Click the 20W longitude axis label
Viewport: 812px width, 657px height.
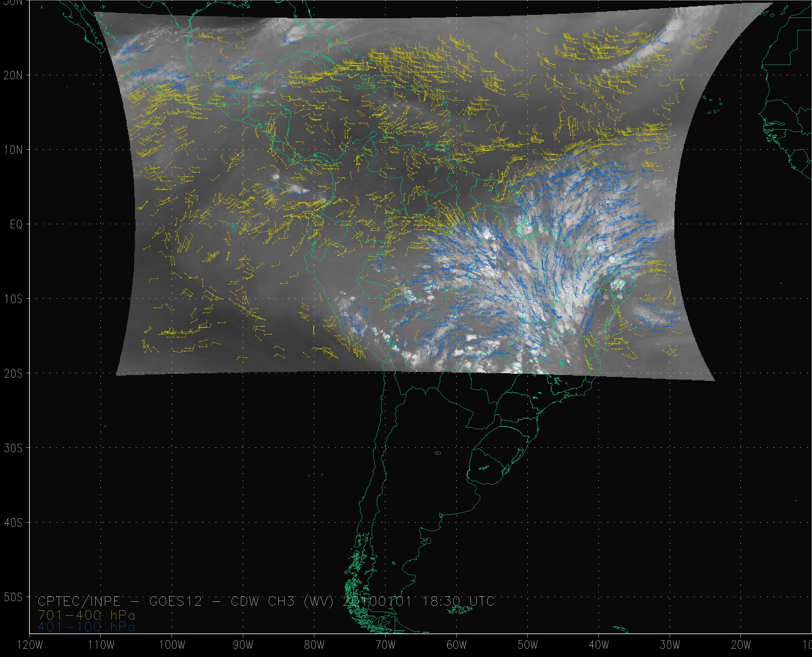(741, 645)
